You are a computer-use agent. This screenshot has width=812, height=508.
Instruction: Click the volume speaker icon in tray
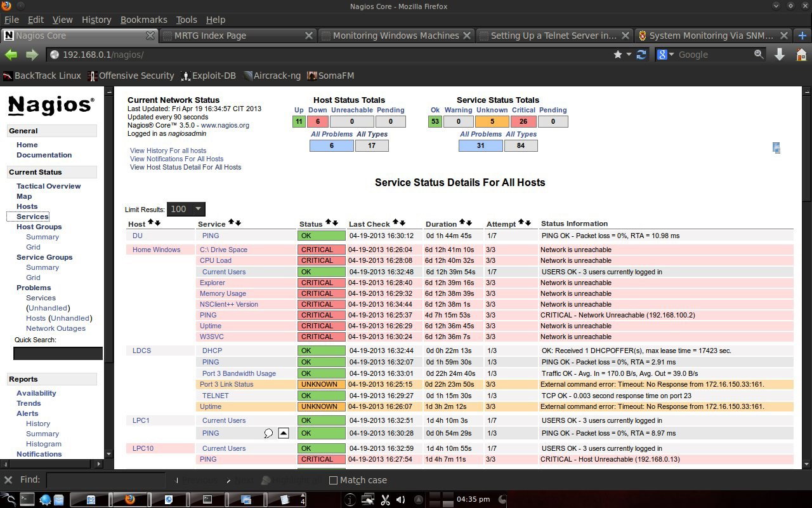[x=401, y=500]
